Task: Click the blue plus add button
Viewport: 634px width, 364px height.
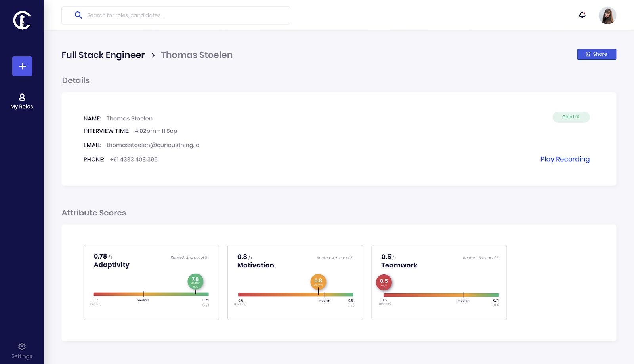Action: 22,66
